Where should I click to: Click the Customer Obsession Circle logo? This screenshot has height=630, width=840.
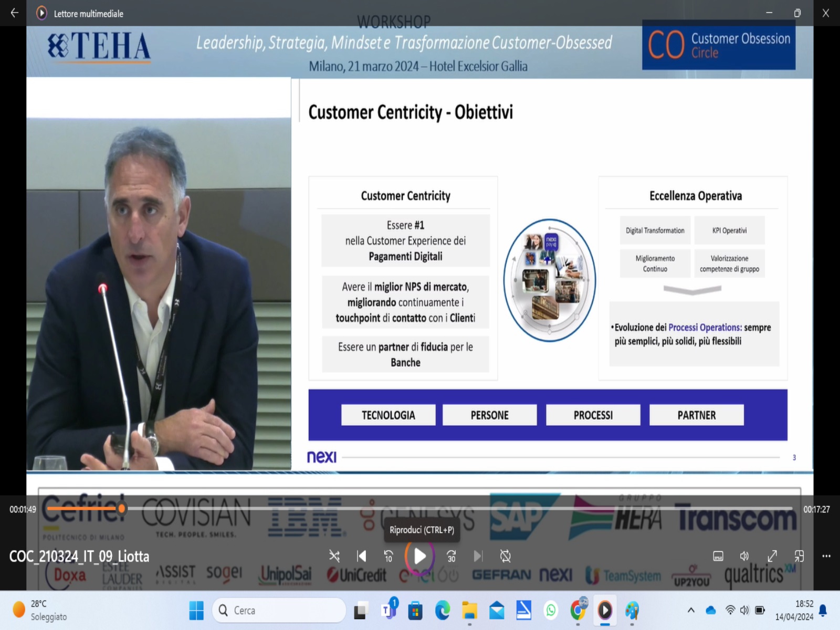[719, 45]
